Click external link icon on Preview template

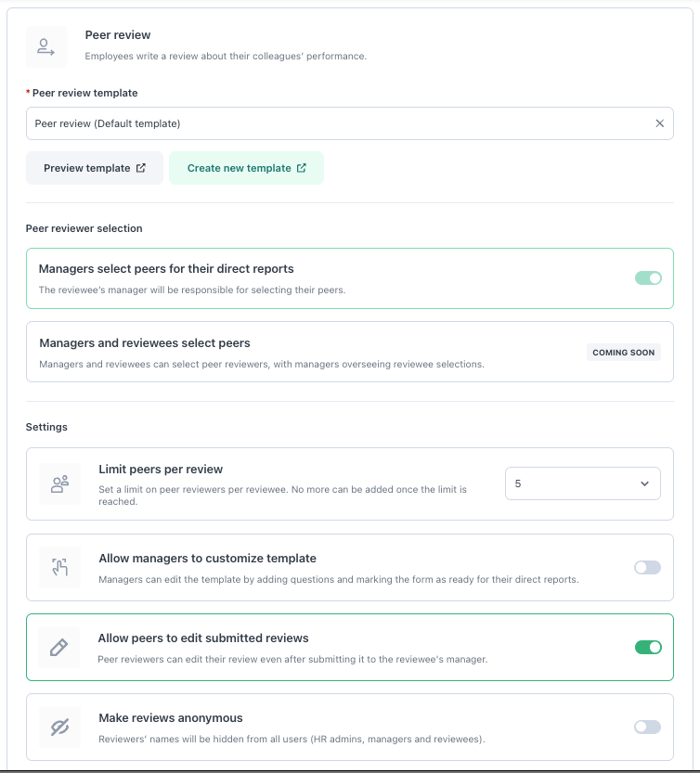[141, 169]
